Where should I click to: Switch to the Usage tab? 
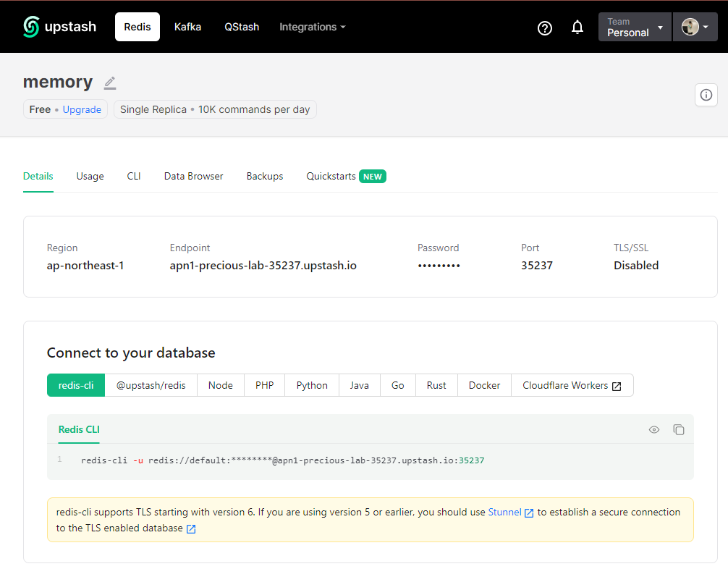90,176
